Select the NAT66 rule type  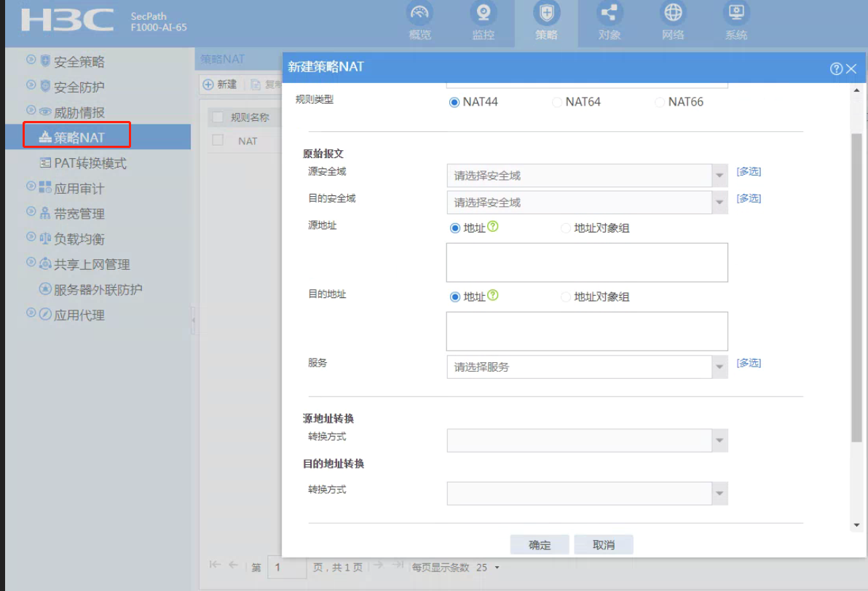pyautogui.click(x=660, y=102)
